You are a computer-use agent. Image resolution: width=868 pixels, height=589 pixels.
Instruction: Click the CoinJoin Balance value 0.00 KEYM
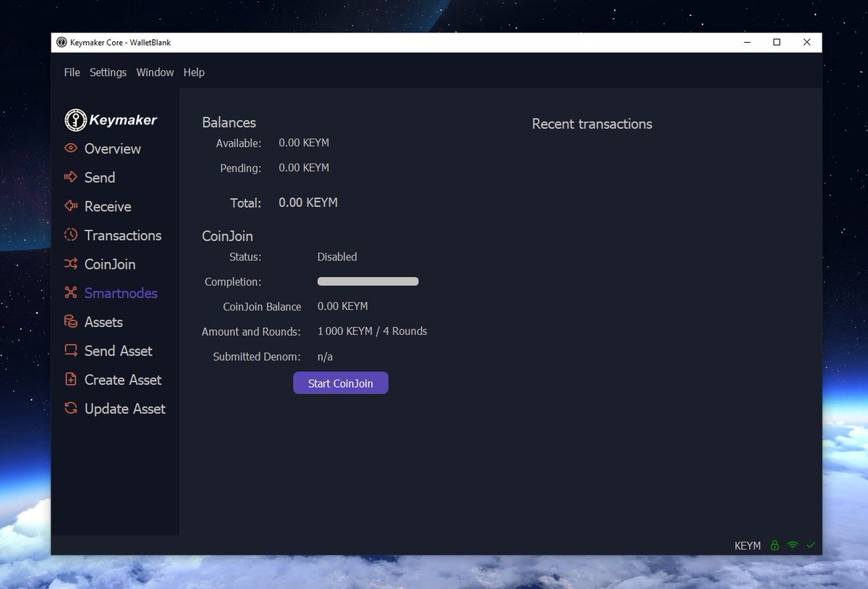click(343, 307)
